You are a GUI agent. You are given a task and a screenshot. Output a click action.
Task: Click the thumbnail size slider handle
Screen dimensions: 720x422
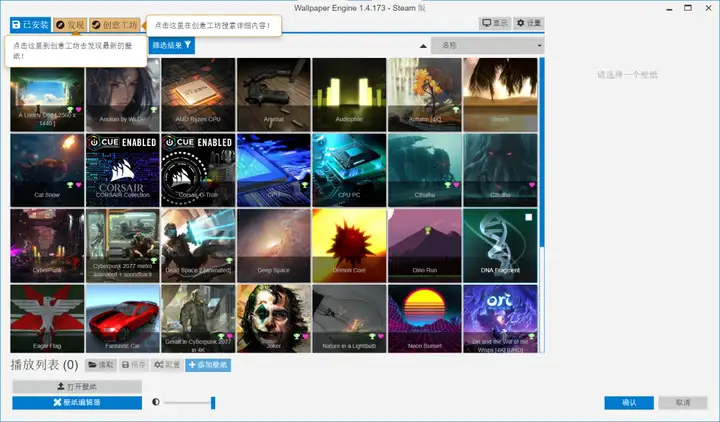(x=213, y=403)
